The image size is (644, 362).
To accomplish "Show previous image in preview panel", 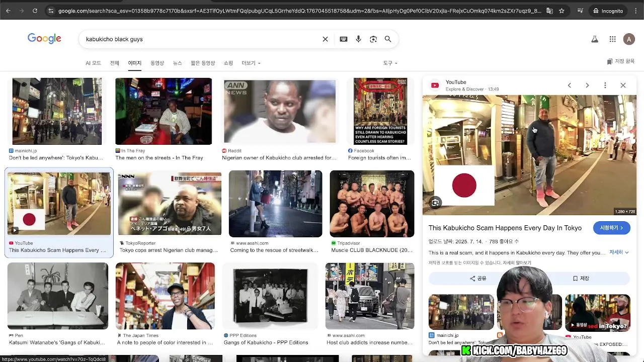I will coord(569,85).
